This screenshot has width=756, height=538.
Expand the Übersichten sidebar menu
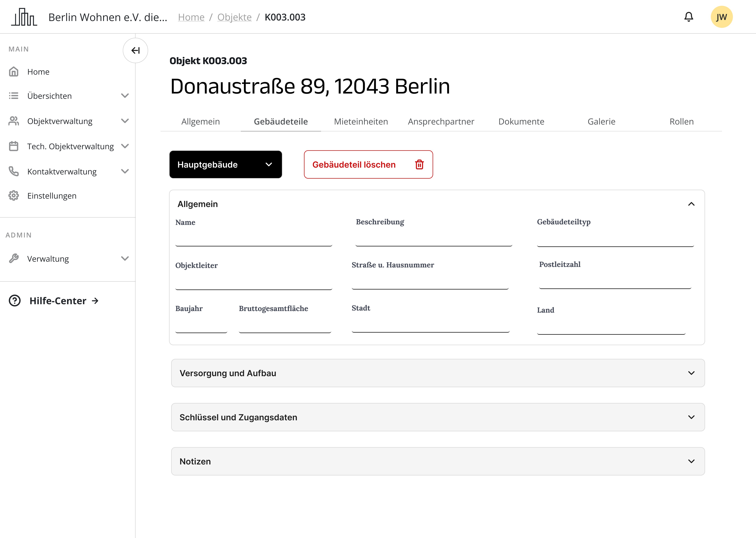125,96
